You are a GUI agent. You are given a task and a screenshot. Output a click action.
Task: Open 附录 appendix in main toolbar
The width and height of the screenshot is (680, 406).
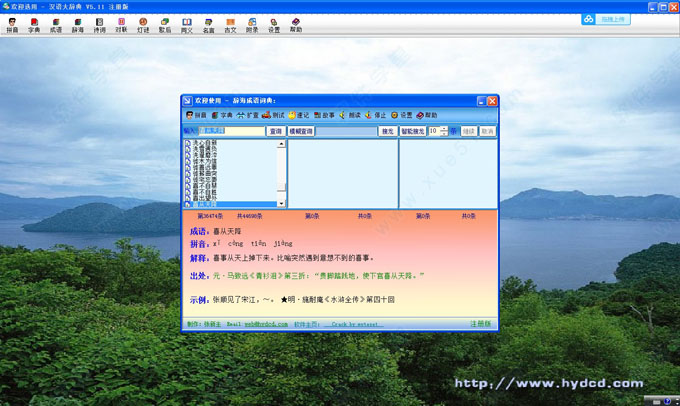(x=252, y=26)
